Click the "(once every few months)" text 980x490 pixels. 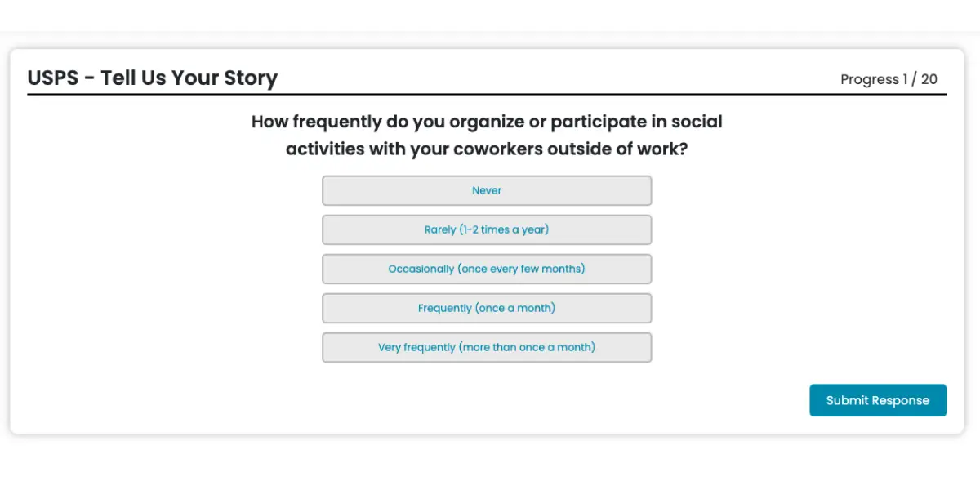(522, 269)
